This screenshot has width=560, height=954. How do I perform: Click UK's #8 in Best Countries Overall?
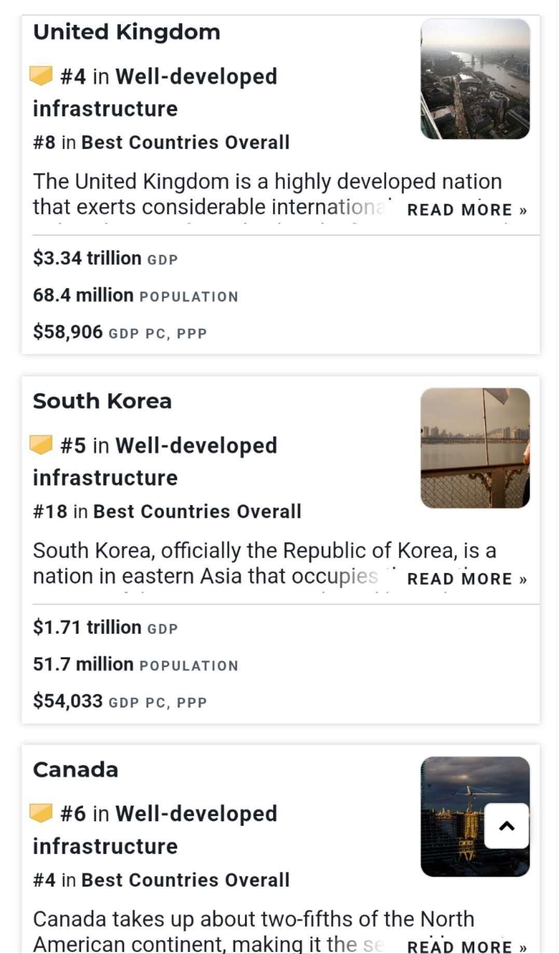point(161,142)
